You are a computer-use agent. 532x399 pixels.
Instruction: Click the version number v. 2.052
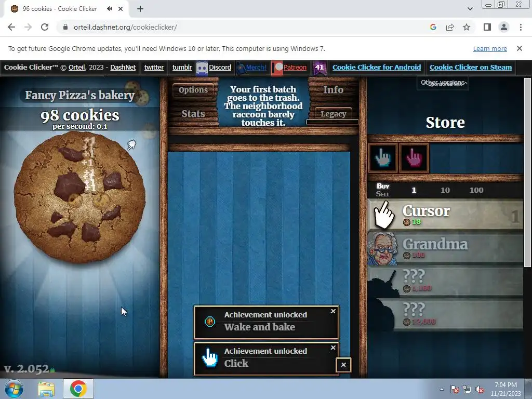[26, 369]
